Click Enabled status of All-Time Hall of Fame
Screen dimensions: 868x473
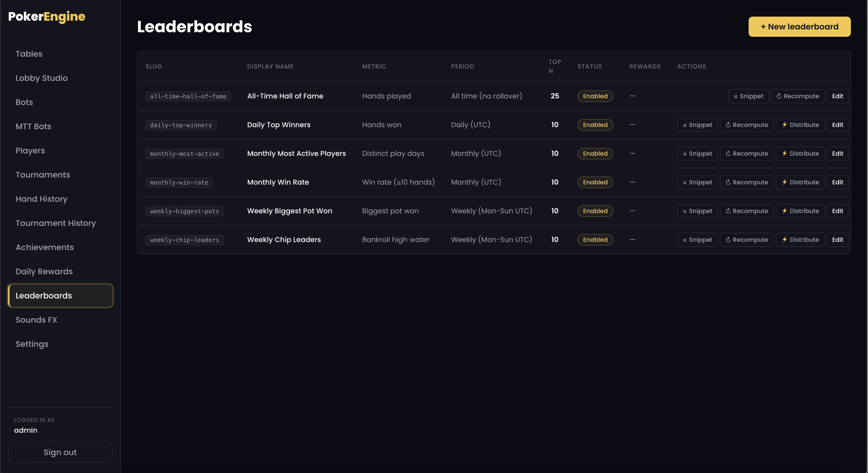pyautogui.click(x=595, y=96)
